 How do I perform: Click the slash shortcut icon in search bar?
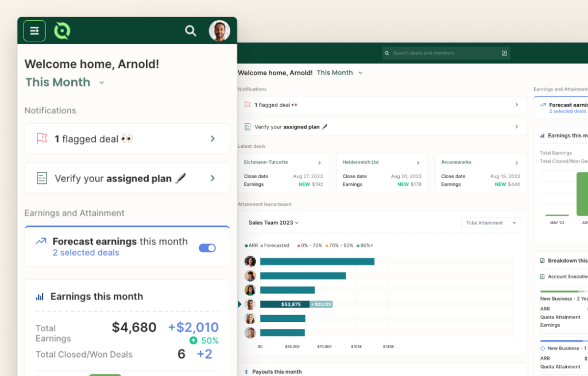pyautogui.click(x=504, y=53)
